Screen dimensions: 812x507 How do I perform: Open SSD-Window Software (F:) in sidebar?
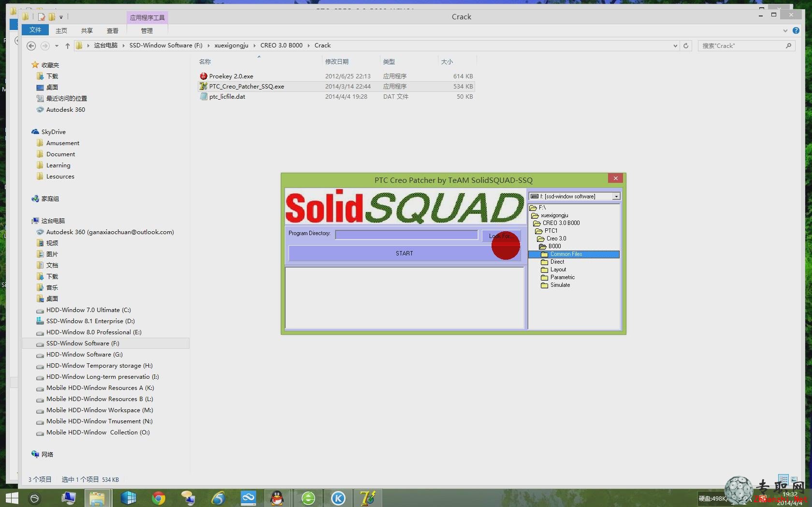(x=83, y=343)
